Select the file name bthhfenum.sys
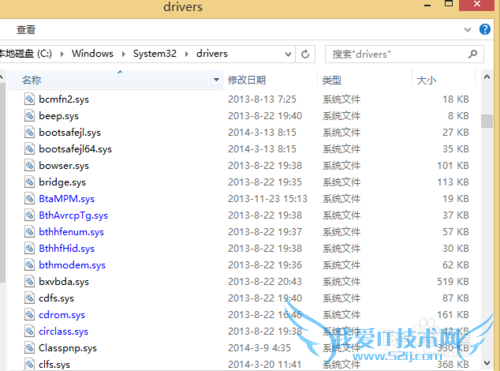500x371 pixels. click(x=71, y=232)
